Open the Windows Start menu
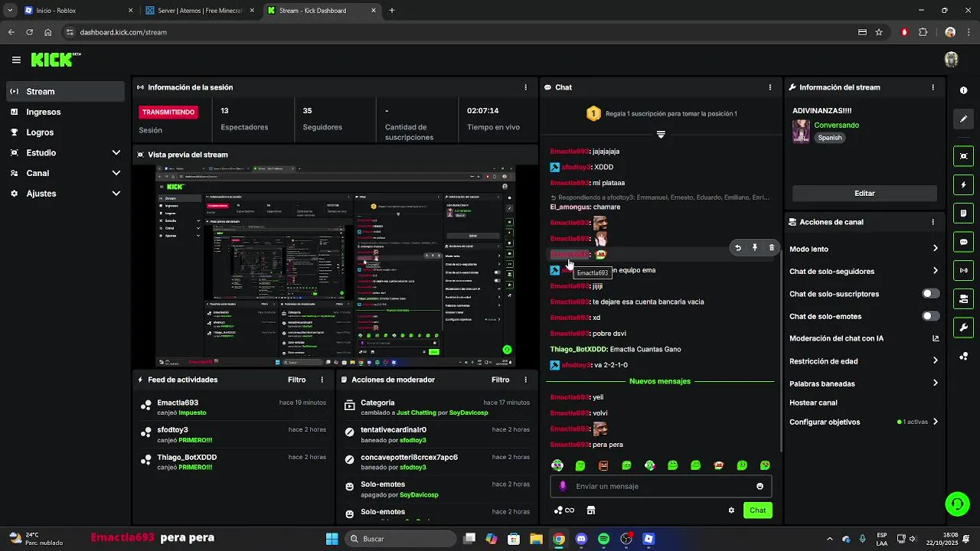The width and height of the screenshot is (980, 551). pyautogui.click(x=332, y=539)
